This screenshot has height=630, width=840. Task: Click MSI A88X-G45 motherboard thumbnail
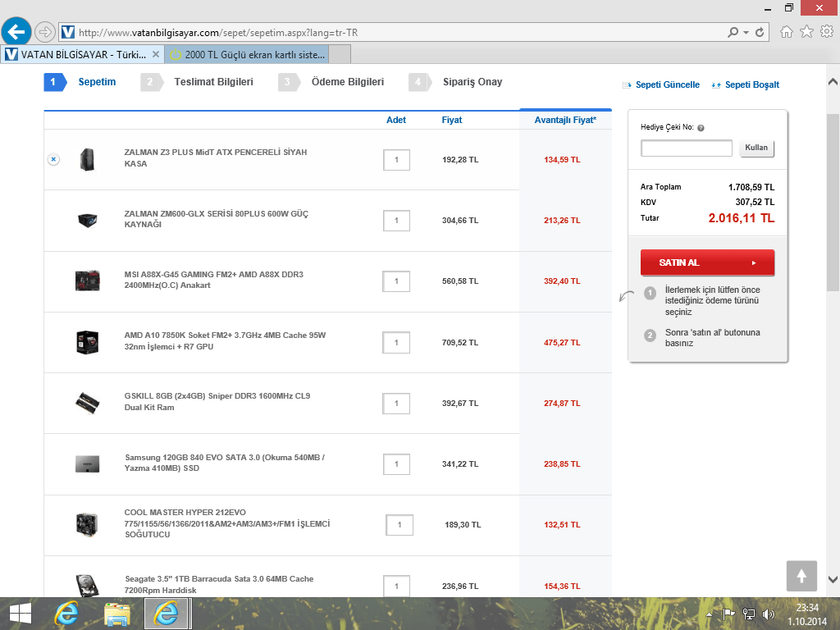(x=87, y=281)
